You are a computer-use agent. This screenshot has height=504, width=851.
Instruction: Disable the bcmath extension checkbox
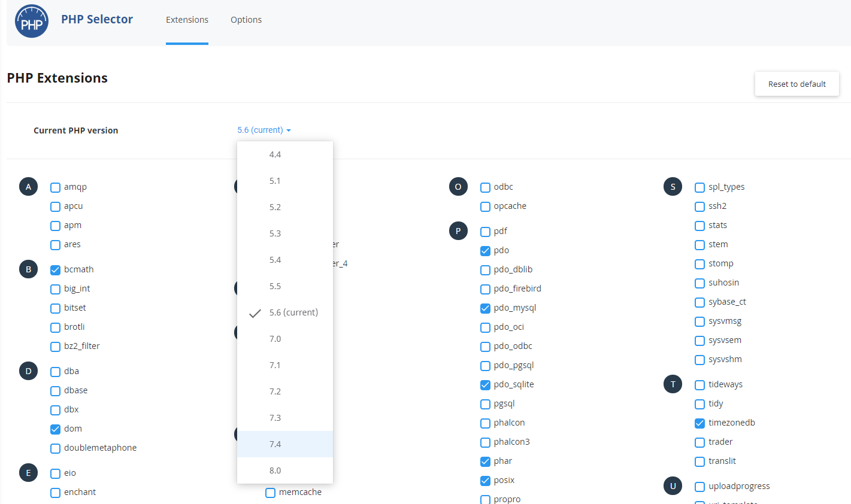pos(56,270)
